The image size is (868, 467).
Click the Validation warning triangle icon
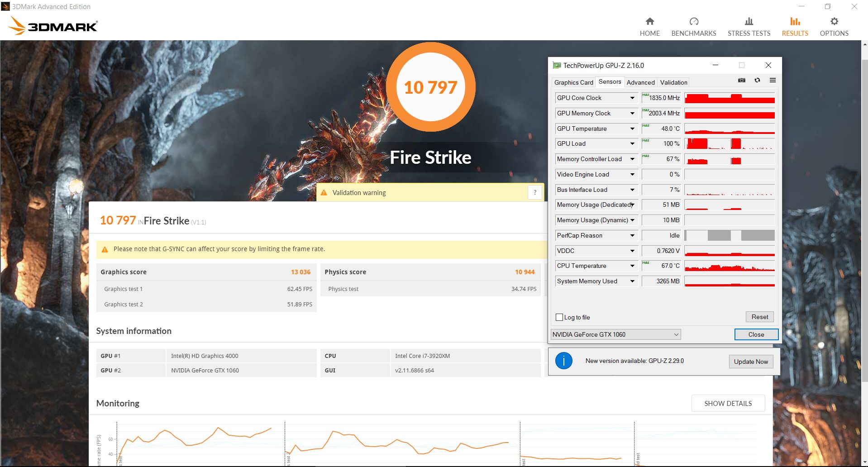324,193
